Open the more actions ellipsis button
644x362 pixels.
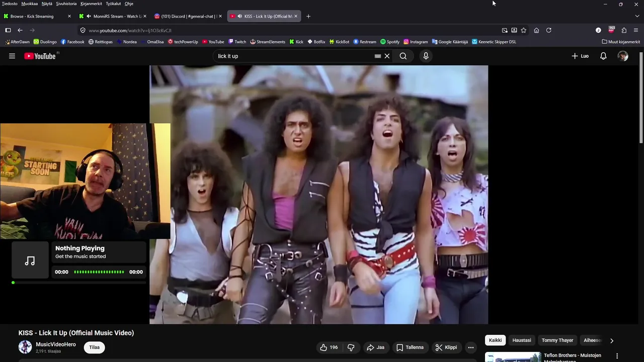click(470, 347)
